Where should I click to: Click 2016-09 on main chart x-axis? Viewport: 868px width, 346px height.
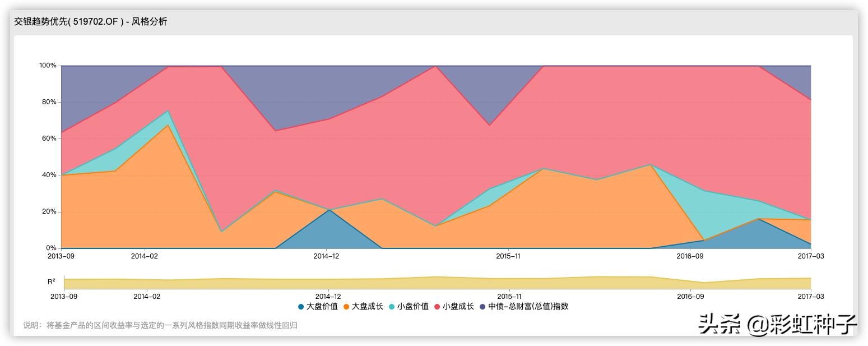[x=689, y=256]
